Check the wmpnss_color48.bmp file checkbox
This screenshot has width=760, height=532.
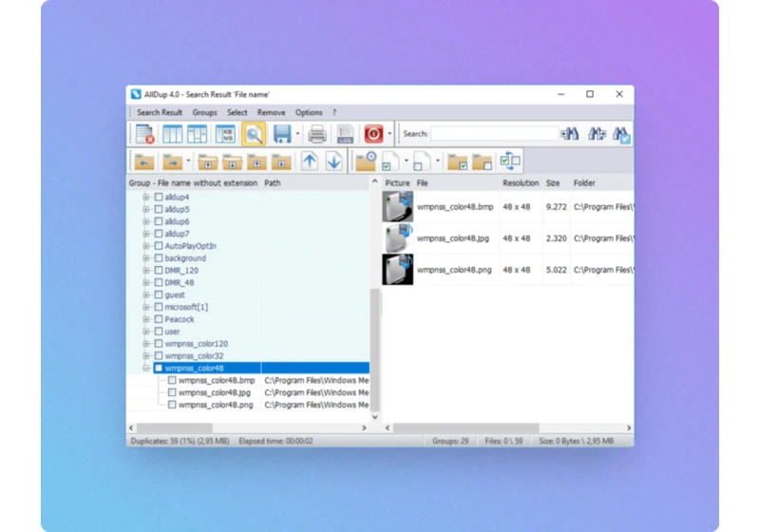pyautogui.click(x=172, y=380)
